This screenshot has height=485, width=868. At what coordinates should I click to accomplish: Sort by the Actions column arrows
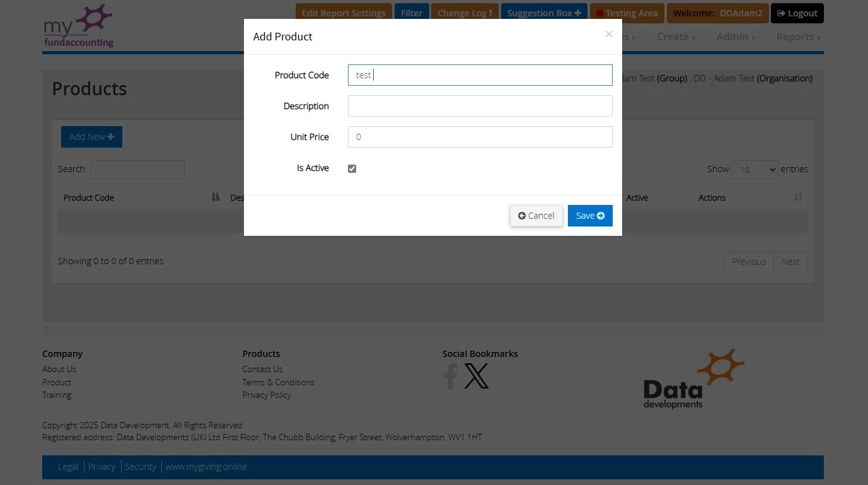click(798, 197)
